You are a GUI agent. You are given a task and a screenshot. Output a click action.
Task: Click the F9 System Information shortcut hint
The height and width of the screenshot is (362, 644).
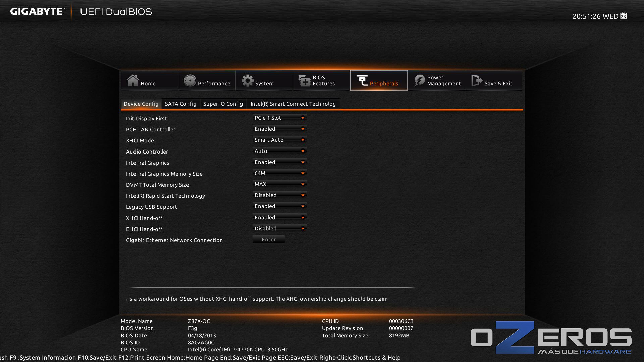(x=43, y=358)
